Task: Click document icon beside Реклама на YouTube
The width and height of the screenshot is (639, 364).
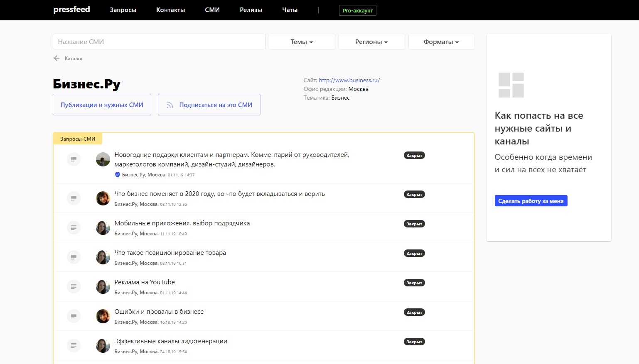Action: (x=74, y=286)
